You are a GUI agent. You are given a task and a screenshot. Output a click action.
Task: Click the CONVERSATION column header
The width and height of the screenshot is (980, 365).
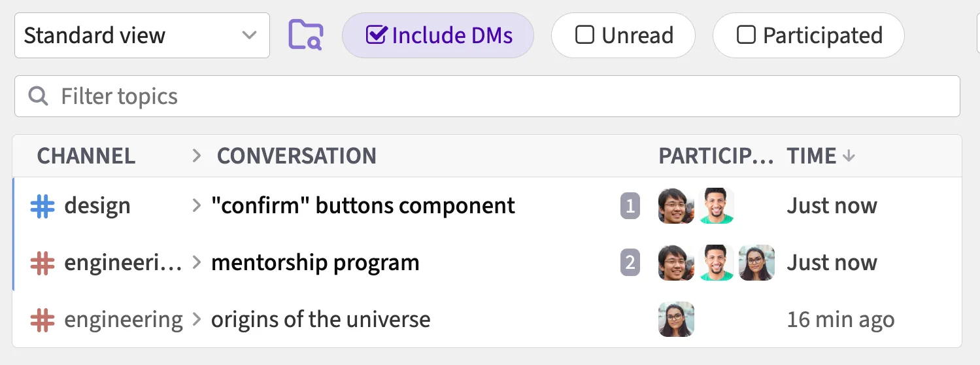296,156
